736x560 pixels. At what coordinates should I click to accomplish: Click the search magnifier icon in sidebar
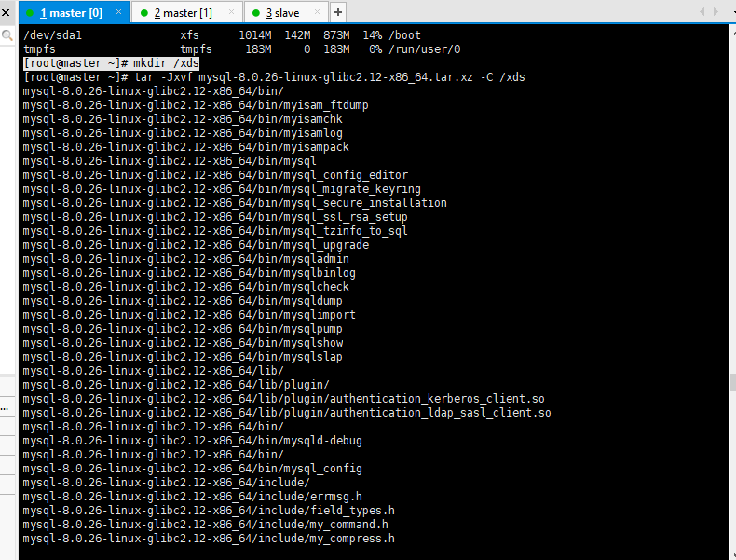coord(7,35)
